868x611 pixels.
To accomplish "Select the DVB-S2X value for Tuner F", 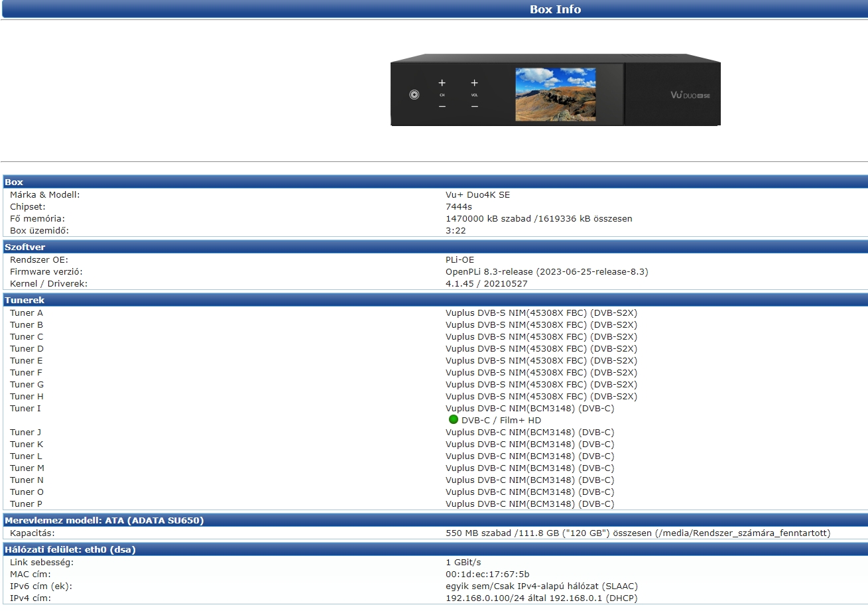I will click(x=541, y=373).
